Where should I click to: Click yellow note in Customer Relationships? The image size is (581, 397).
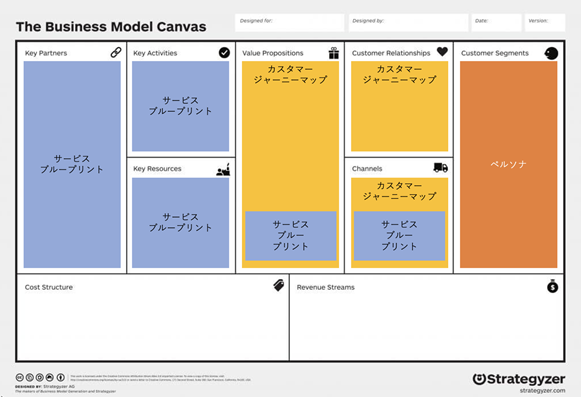click(x=399, y=106)
